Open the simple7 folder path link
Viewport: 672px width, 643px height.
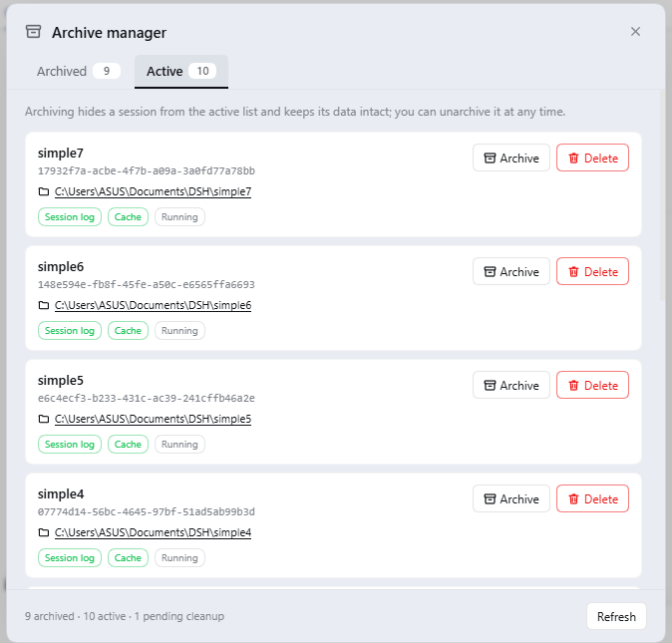click(153, 191)
